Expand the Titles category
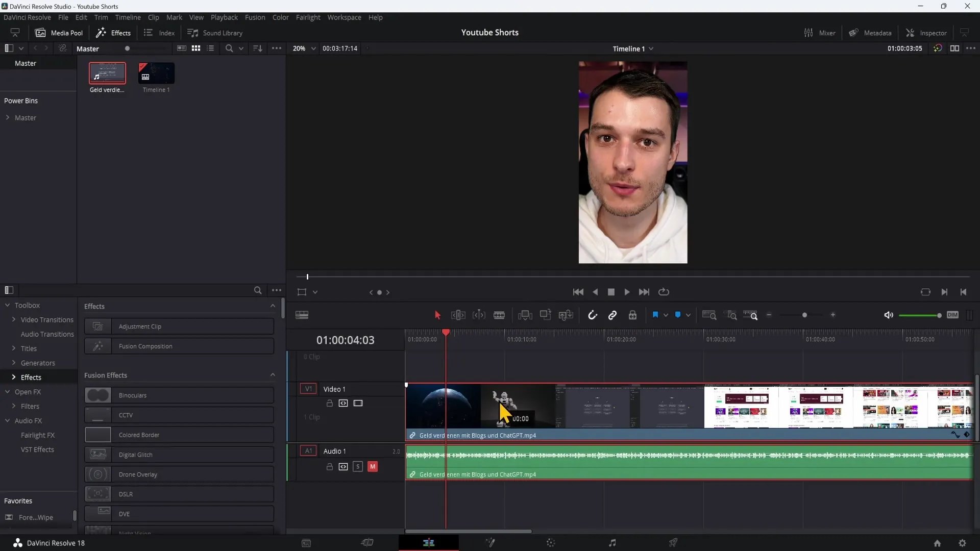Viewport: 980px width, 551px height. pos(14,348)
